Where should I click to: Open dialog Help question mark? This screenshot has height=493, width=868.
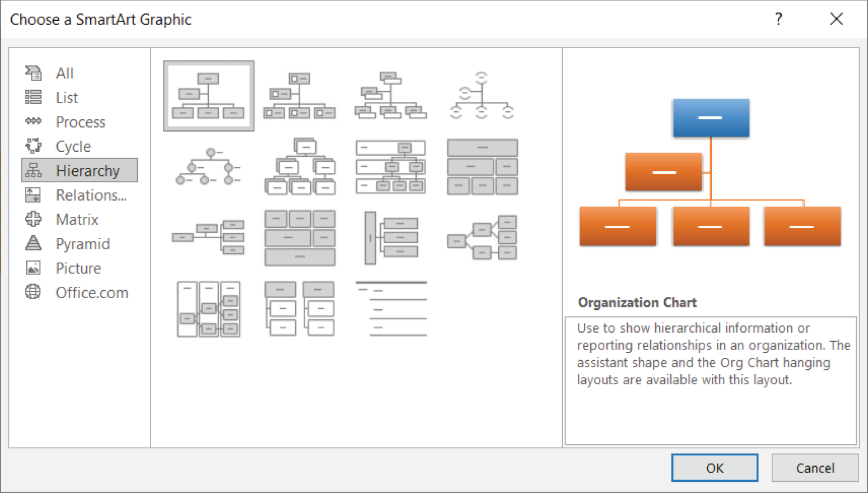coord(778,19)
